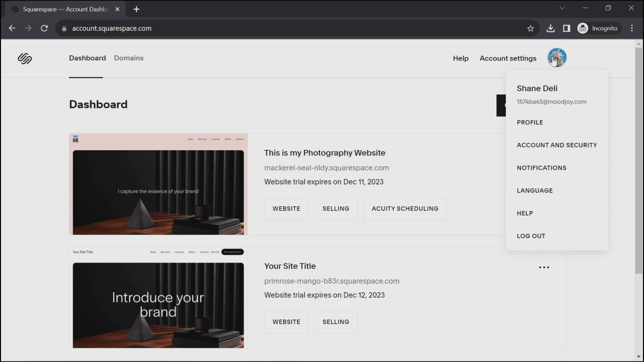644x362 pixels.
Task: Open Notifications from the profile menu
Action: [542, 168]
